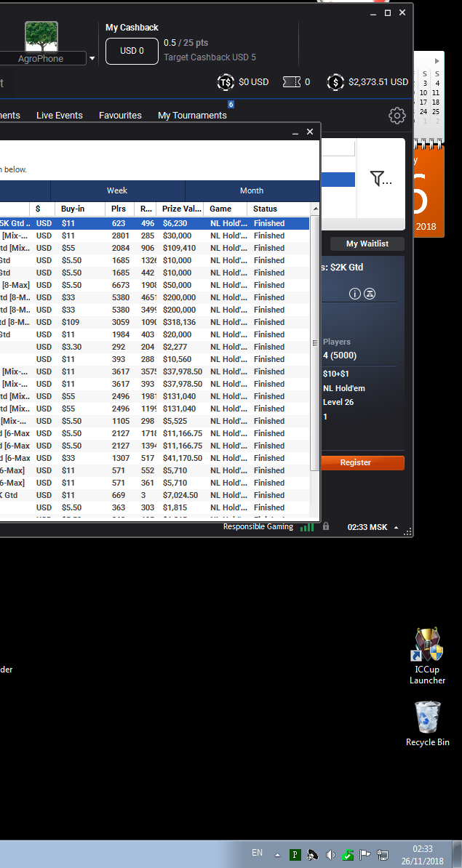Click the USD 0 cashback button

[132, 51]
